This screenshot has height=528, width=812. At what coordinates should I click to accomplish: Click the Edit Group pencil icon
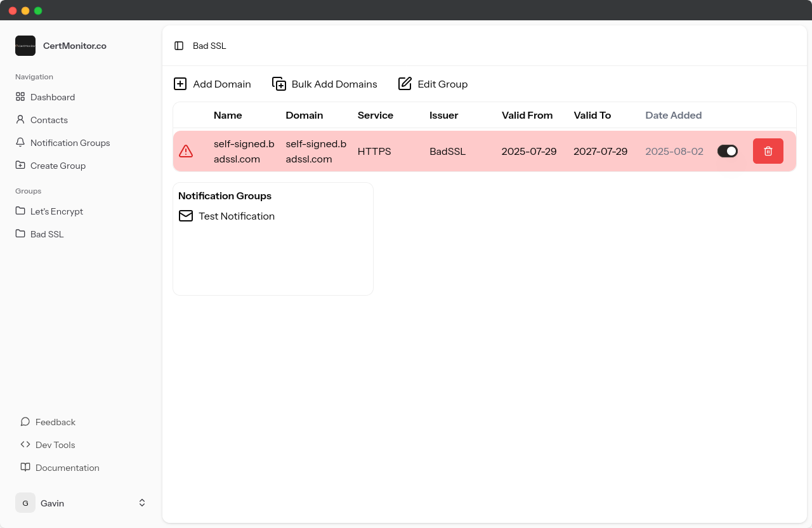[405, 84]
